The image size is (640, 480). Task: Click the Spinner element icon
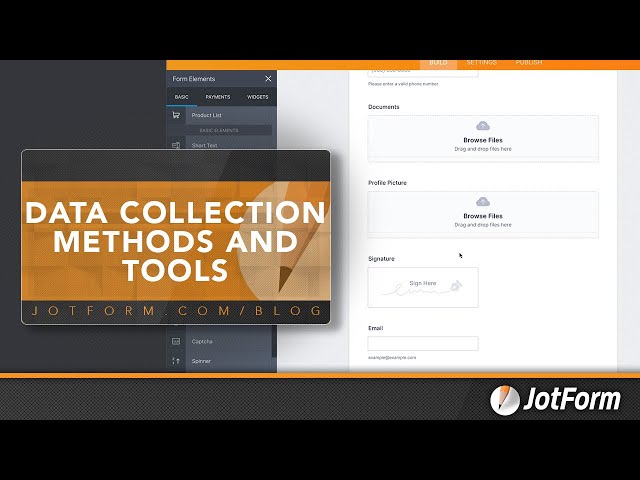point(176,361)
